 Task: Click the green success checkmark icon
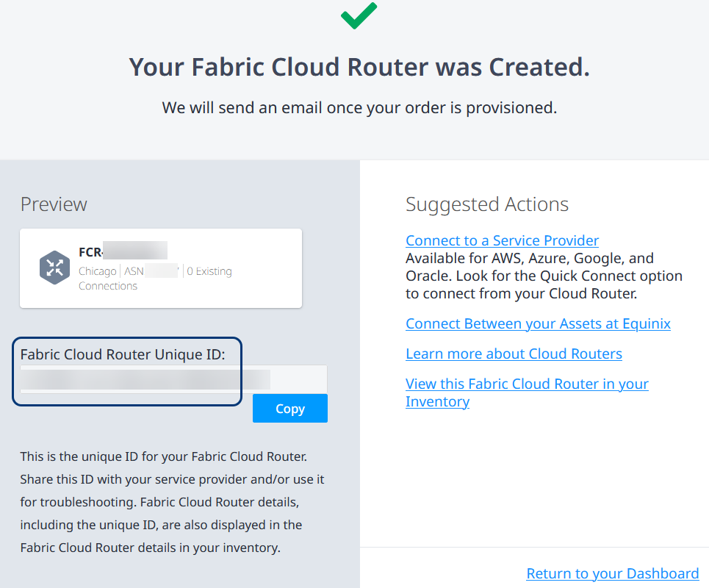359,15
